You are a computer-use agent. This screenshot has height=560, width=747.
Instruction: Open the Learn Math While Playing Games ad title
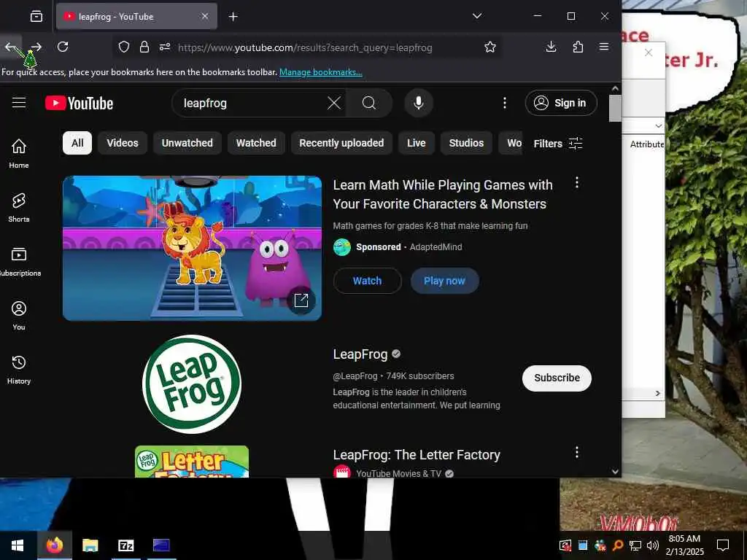(x=443, y=194)
